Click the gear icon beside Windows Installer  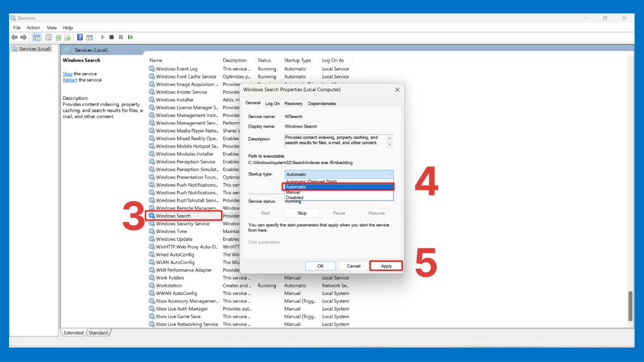coord(152,100)
